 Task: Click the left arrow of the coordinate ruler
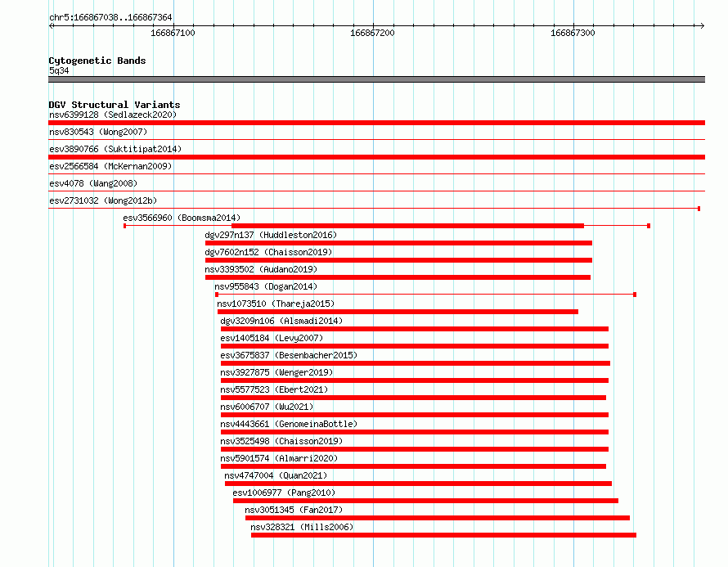pos(52,25)
